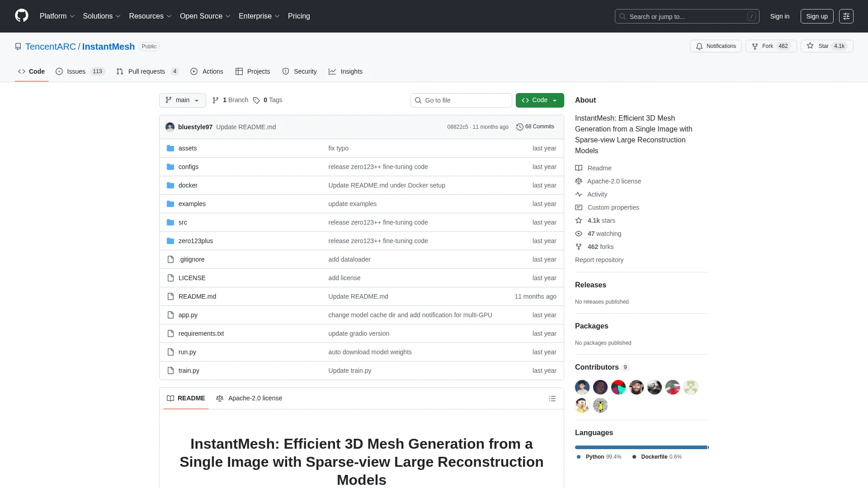Open the zero123plus folder
Viewport: 868px width, 488px height.
[195, 241]
